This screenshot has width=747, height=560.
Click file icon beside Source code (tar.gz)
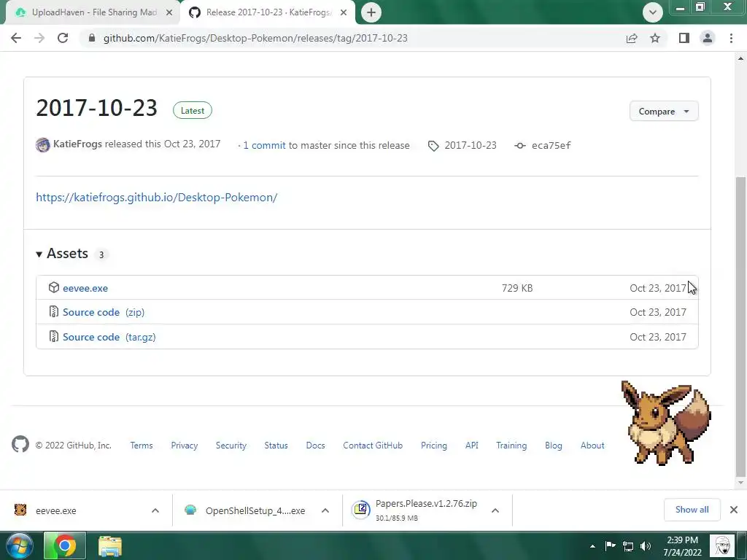[54, 337]
